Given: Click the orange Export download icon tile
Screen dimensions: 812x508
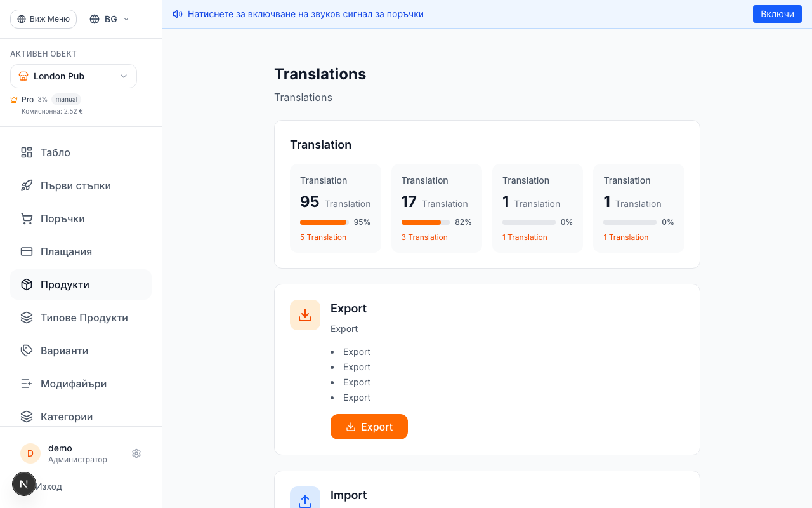Looking at the screenshot, I should pyautogui.click(x=305, y=315).
